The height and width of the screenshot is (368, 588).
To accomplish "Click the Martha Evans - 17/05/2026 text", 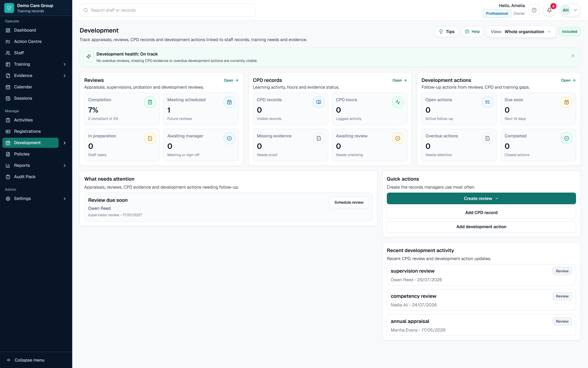I will click(x=418, y=330).
